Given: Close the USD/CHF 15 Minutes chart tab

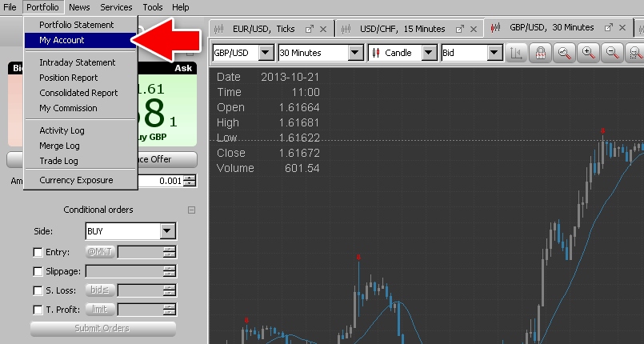Looking at the screenshot, I should point(474,29).
